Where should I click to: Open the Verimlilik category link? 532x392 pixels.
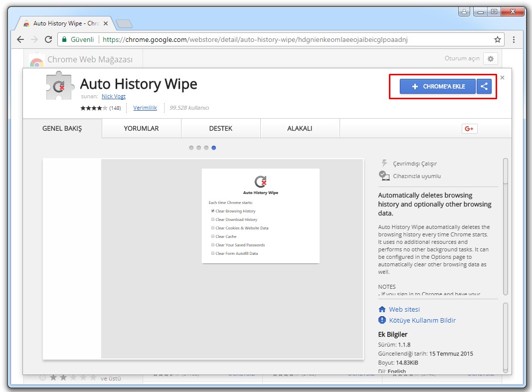pos(145,108)
